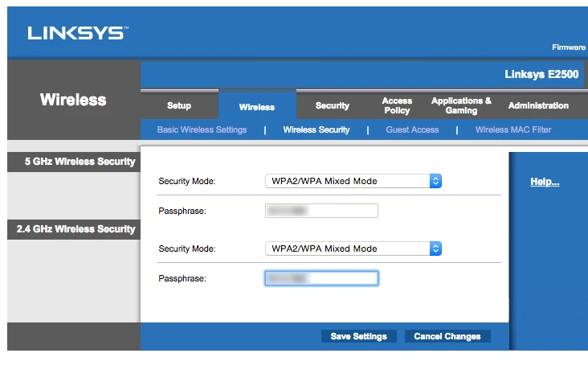The height and width of the screenshot is (390, 588).
Task: Open the Access Policy tab
Action: coord(397,106)
